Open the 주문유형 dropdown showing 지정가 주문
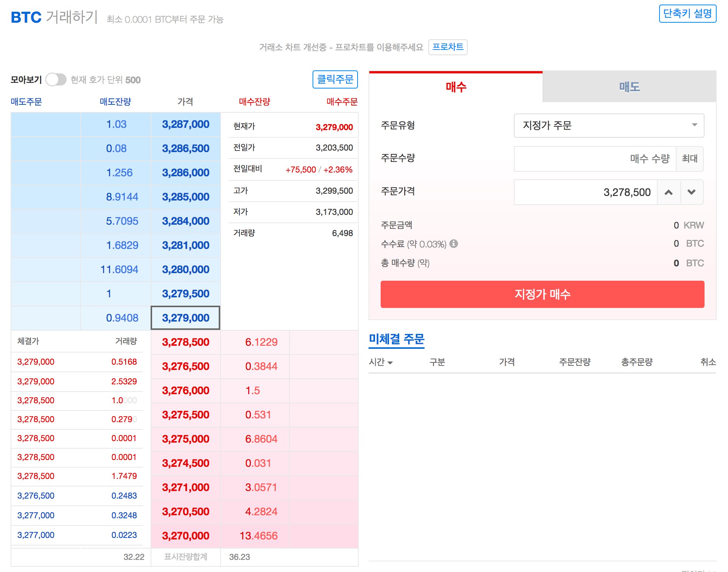728x572 pixels. point(607,126)
